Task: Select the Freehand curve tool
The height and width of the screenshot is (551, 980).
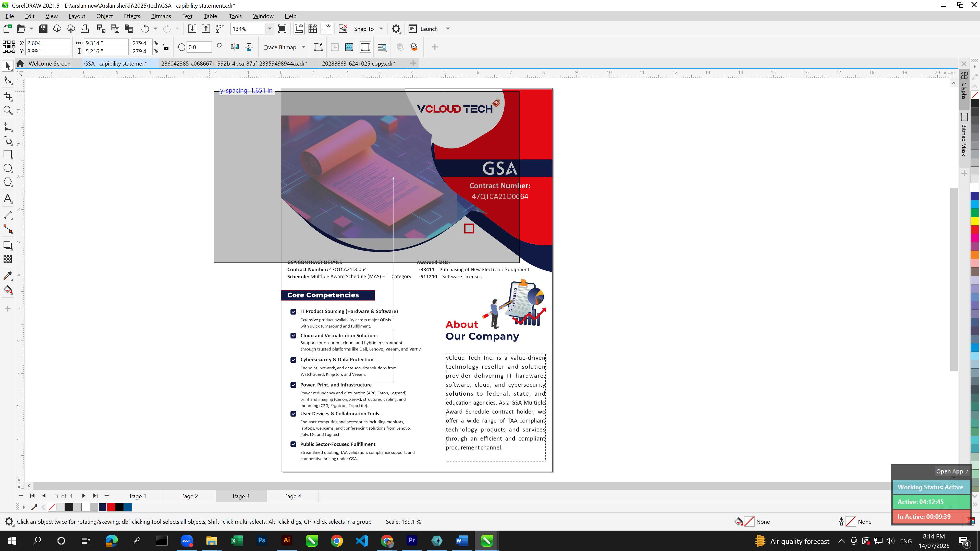Action: click(x=8, y=126)
